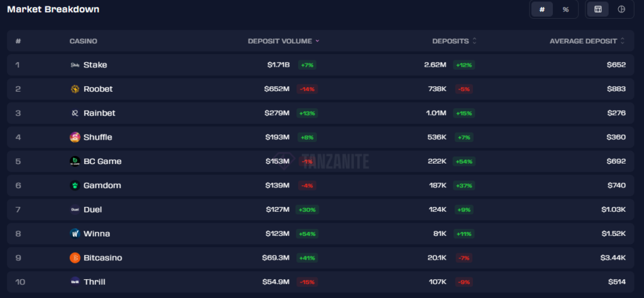Click the Roobet casino logo icon
This screenshot has height=298, width=644.
point(75,89)
